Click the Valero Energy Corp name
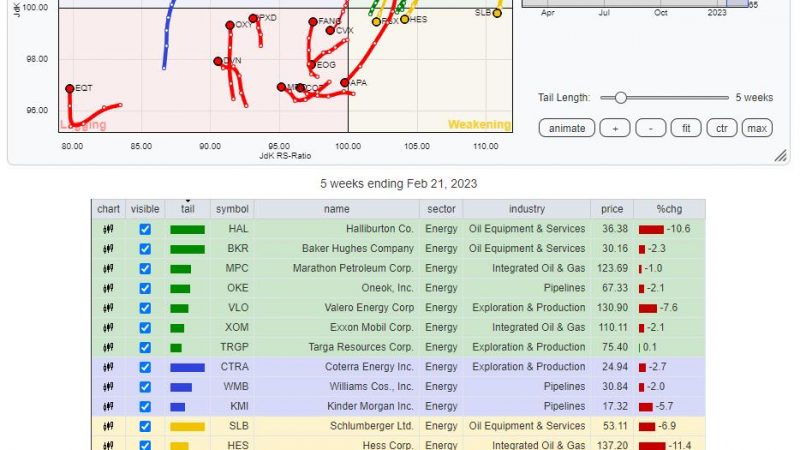Screen dimensions: 800x450 pos(369,308)
